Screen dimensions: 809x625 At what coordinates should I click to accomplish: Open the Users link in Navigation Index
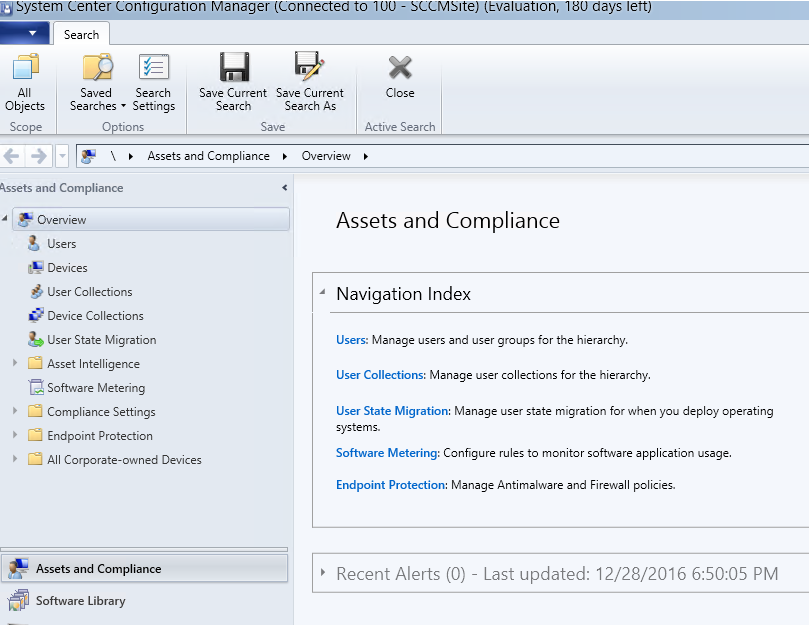coord(351,340)
